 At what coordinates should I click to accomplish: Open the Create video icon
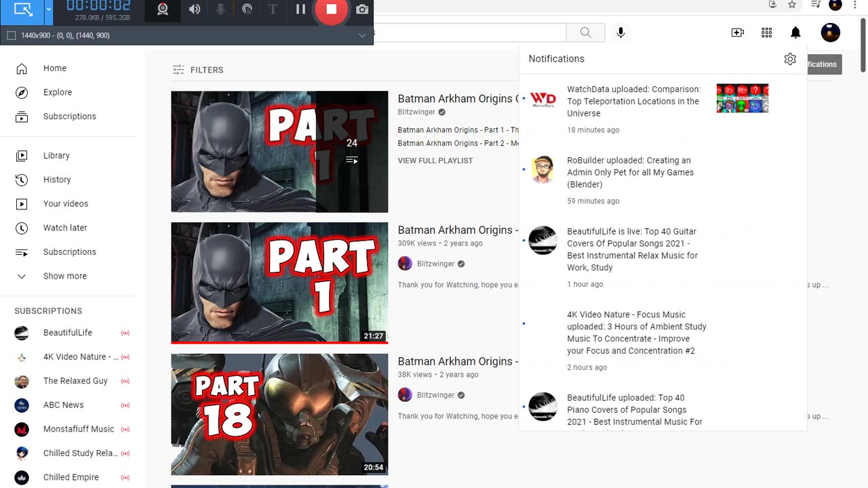click(x=738, y=33)
